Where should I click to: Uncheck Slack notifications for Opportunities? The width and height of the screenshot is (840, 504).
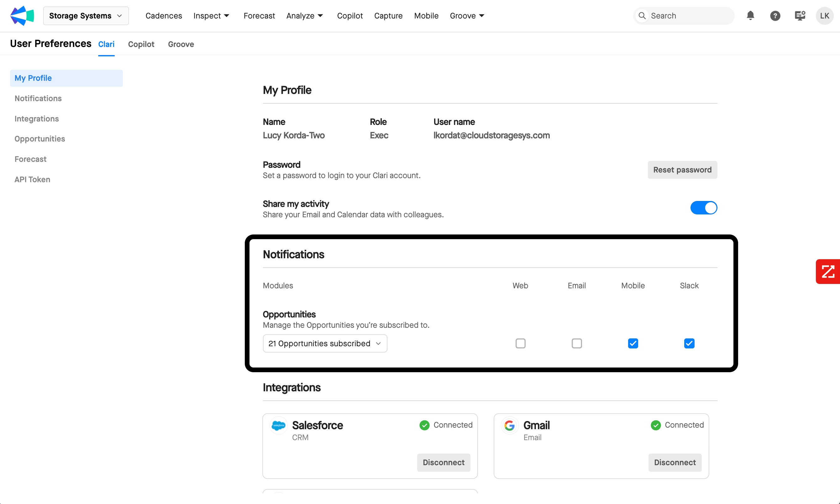(x=689, y=343)
